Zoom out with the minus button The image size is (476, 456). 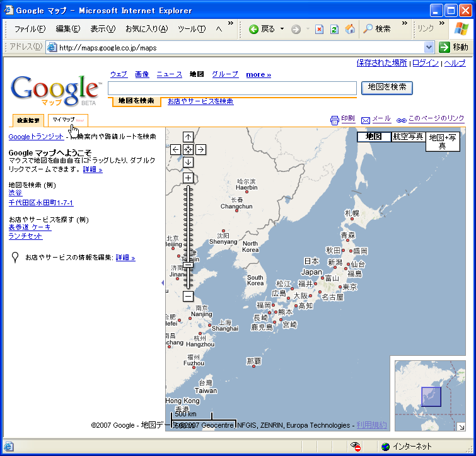188,296
